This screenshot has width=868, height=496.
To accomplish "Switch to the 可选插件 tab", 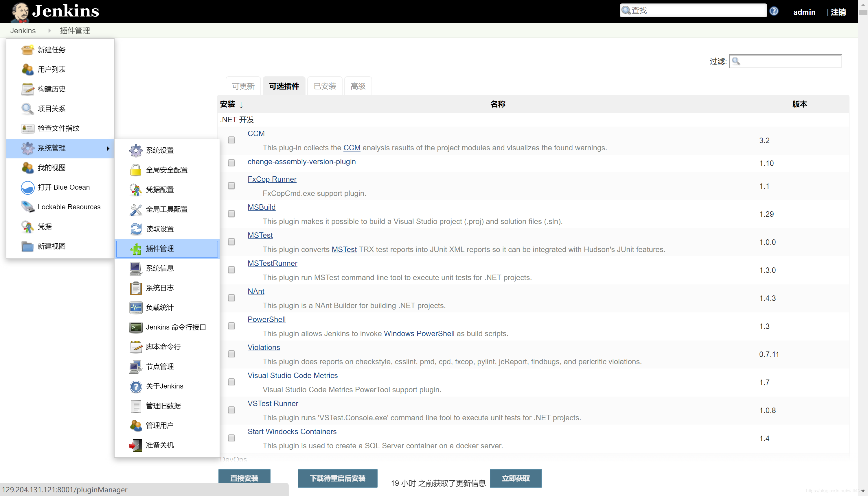I will (x=284, y=86).
